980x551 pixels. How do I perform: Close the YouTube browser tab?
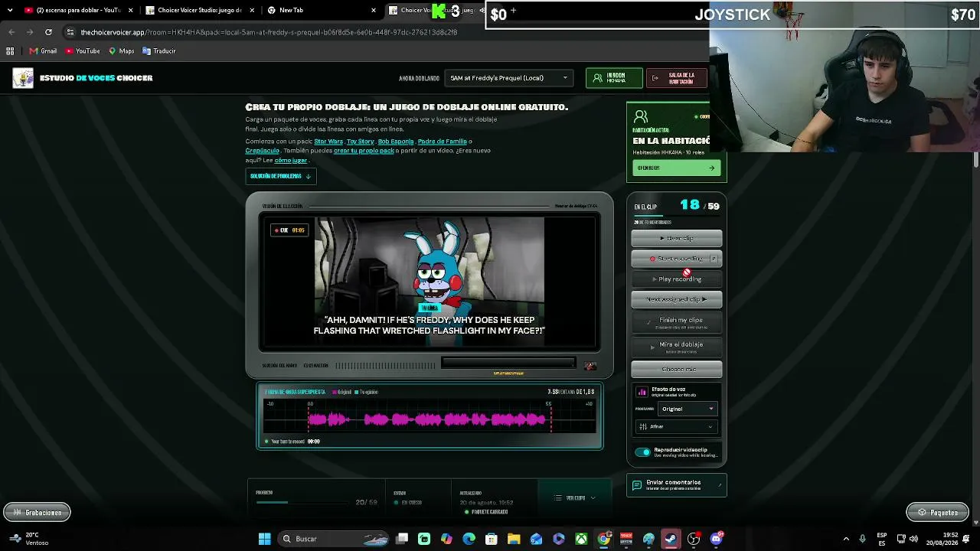point(131,10)
